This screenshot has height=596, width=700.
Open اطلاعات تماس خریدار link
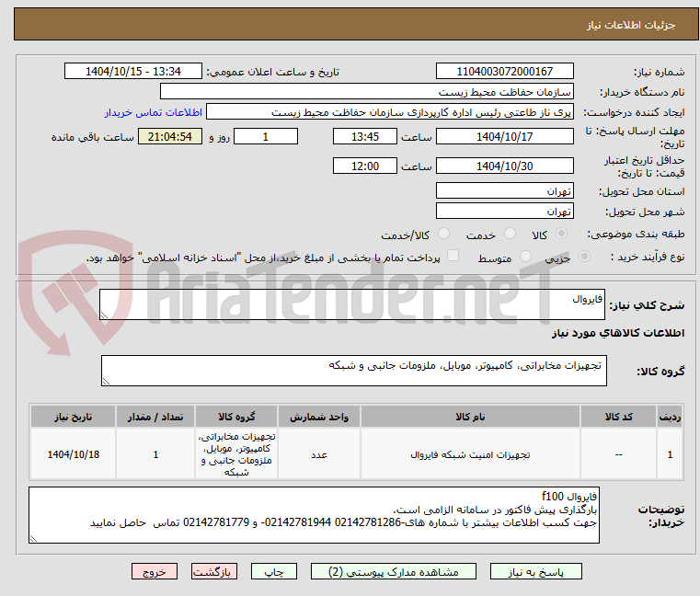click(x=154, y=112)
